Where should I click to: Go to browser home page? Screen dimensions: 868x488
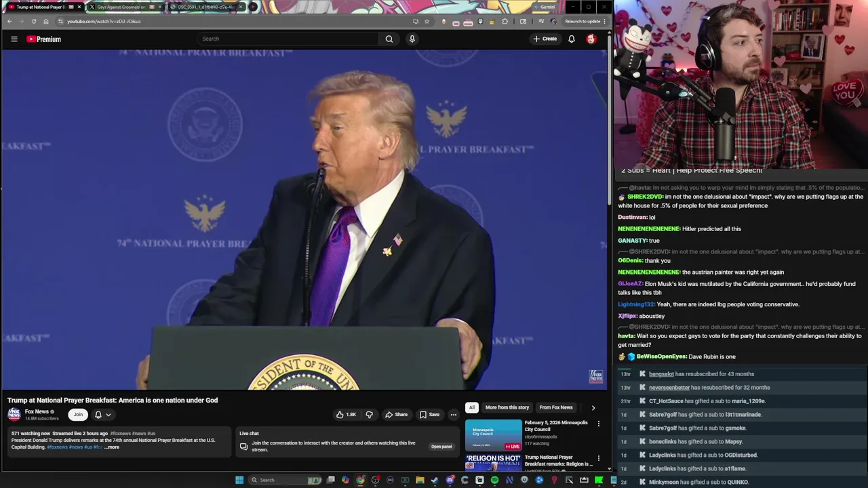tap(46, 21)
